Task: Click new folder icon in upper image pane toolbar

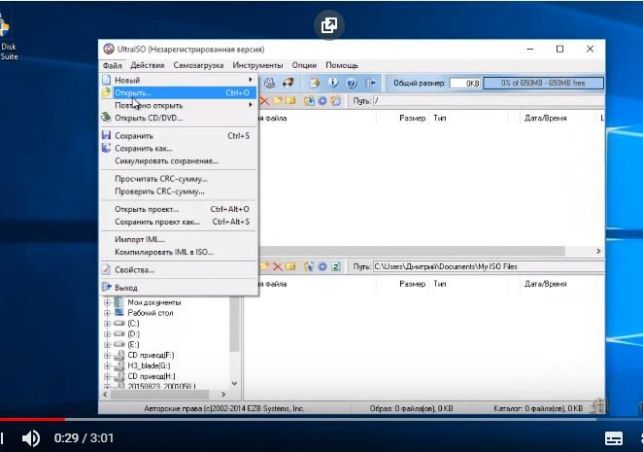Action: click(x=278, y=101)
